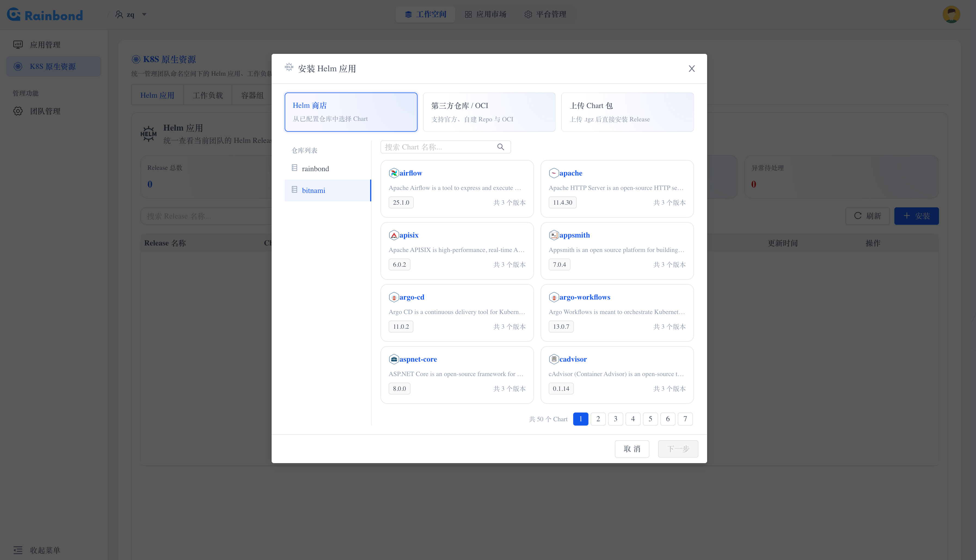Click the blue 安装 button

pos(916,216)
